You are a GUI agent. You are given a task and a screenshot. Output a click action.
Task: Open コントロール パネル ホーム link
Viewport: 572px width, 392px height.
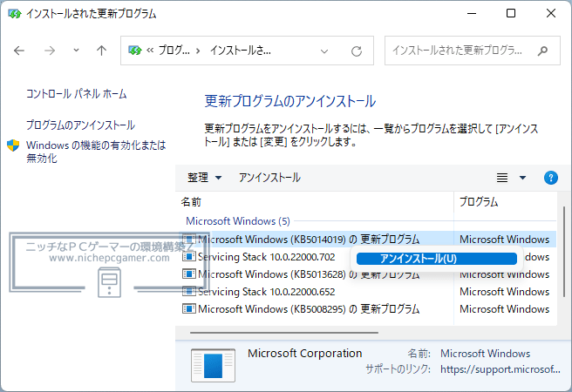(76, 94)
